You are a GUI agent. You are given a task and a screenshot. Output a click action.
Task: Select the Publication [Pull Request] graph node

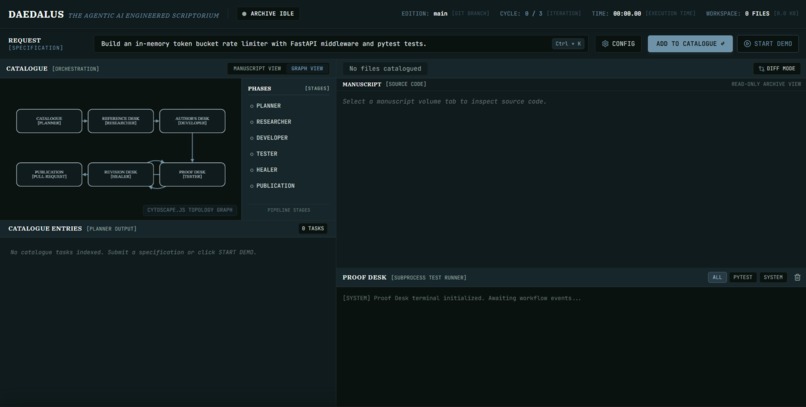point(49,174)
